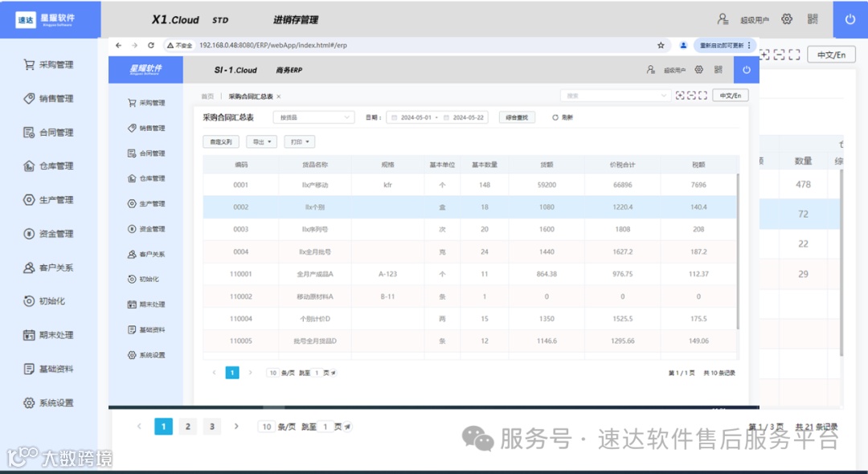The height and width of the screenshot is (474, 868).
Task: Open 采购管理 in the outer X1.Cloud sidebar
Action: (49, 65)
